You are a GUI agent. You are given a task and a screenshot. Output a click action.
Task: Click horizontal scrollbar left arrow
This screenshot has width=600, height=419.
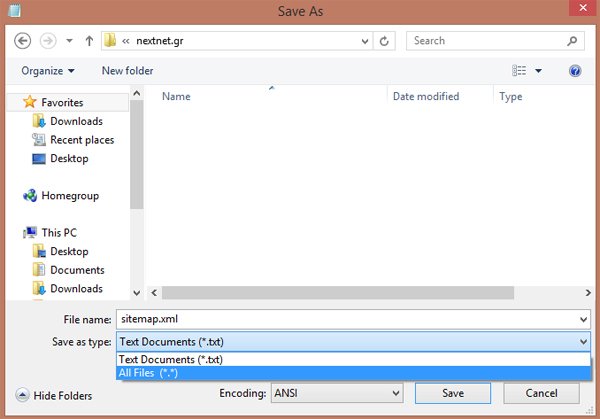pyautogui.click(x=154, y=293)
